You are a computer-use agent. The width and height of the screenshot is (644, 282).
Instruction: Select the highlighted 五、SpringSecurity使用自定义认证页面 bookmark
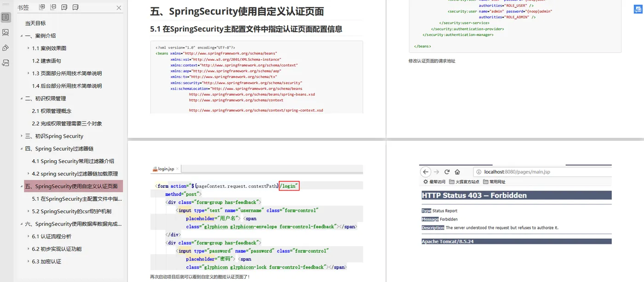[x=74, y=186]
